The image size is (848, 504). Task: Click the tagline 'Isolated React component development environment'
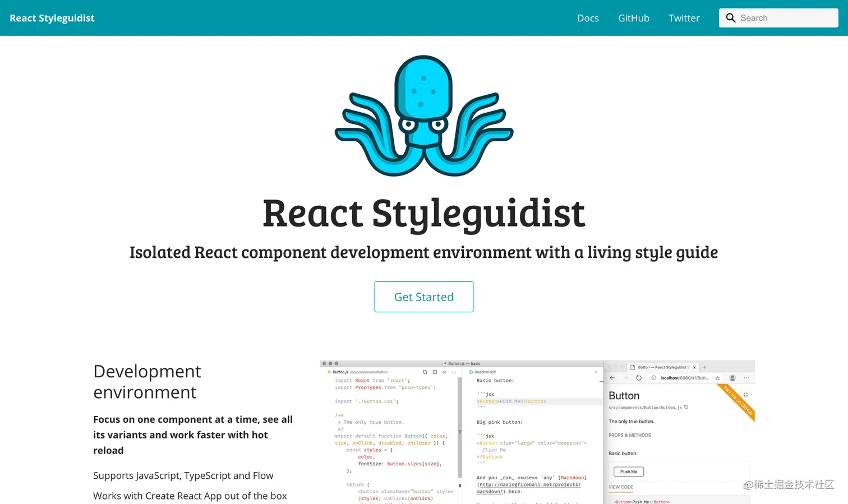[424, 252]
